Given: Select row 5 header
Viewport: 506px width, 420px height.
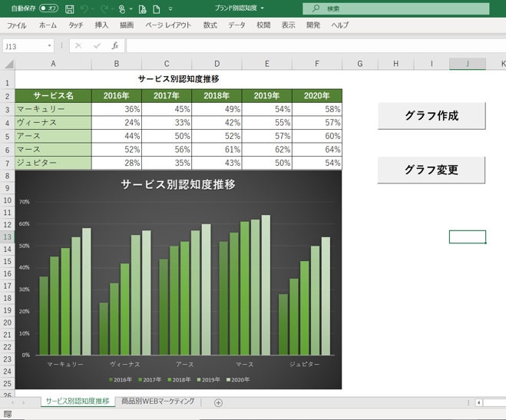Looking at the screenshot, I should [x=7, y=137].
